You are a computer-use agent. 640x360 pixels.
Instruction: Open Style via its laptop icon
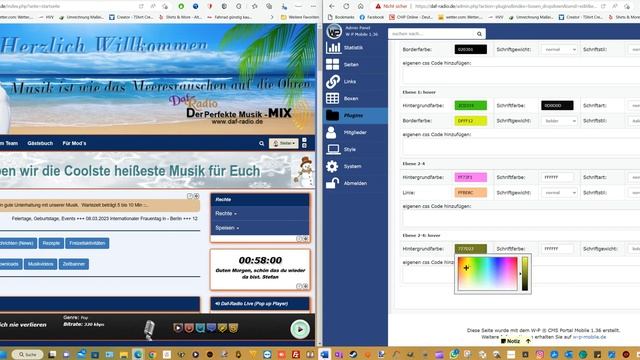[333, 149]
